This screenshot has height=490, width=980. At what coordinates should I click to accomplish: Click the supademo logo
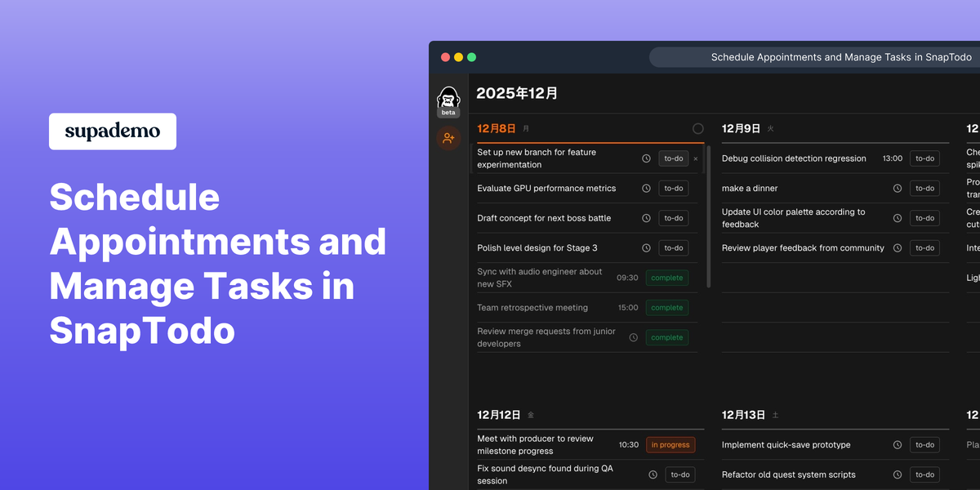click(x=113, y=131)
